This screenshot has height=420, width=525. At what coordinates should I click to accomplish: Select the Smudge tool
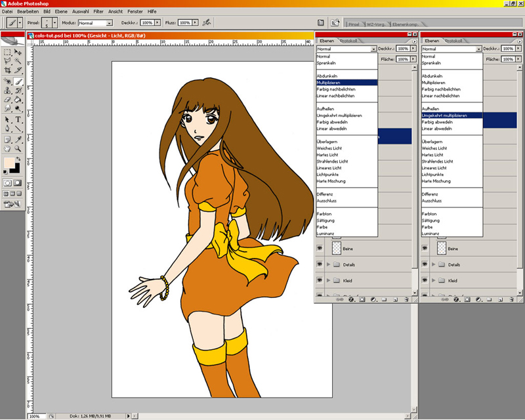(x=7, y=108)
